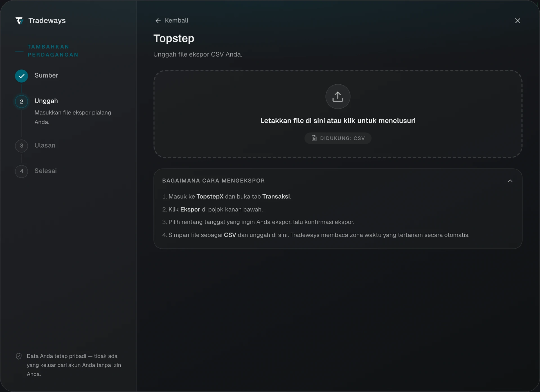Collapse the export instructions chevron
Viewport: 540px width, 392px height.
(x=510, y=181)
